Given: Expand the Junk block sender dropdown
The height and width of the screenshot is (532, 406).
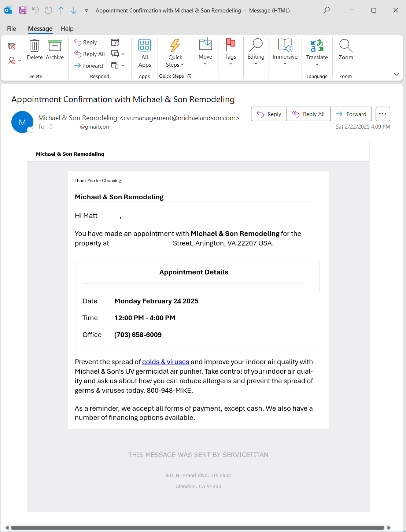Looking at the screenshot, I should click(x=15, y=60).
